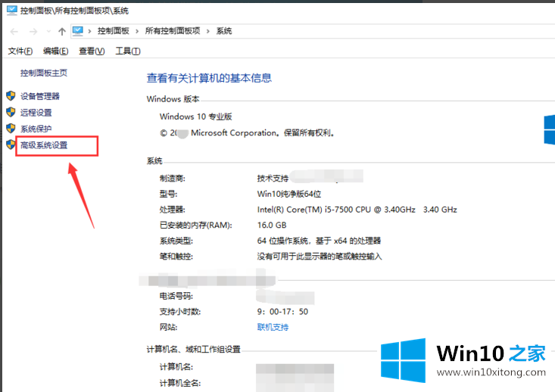Open the 编辑(E) menu
The height and width of the screenshot is (392, 555).
click(x=55, y=51)
